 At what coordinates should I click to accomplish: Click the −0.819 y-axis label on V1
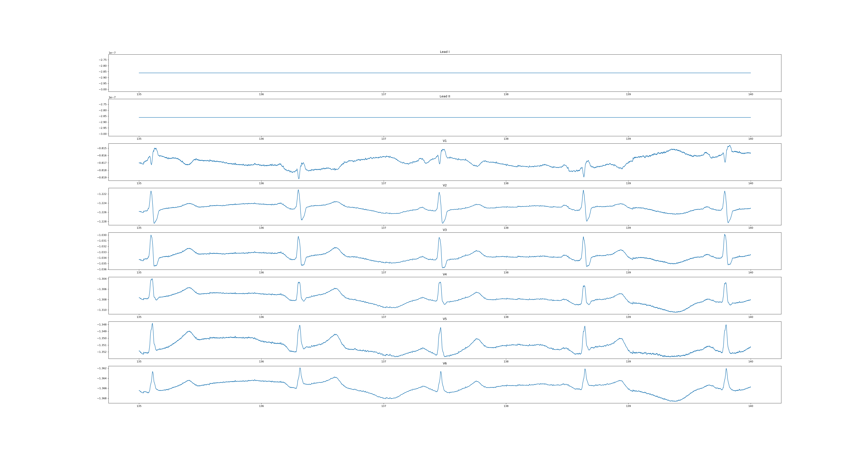102,178
